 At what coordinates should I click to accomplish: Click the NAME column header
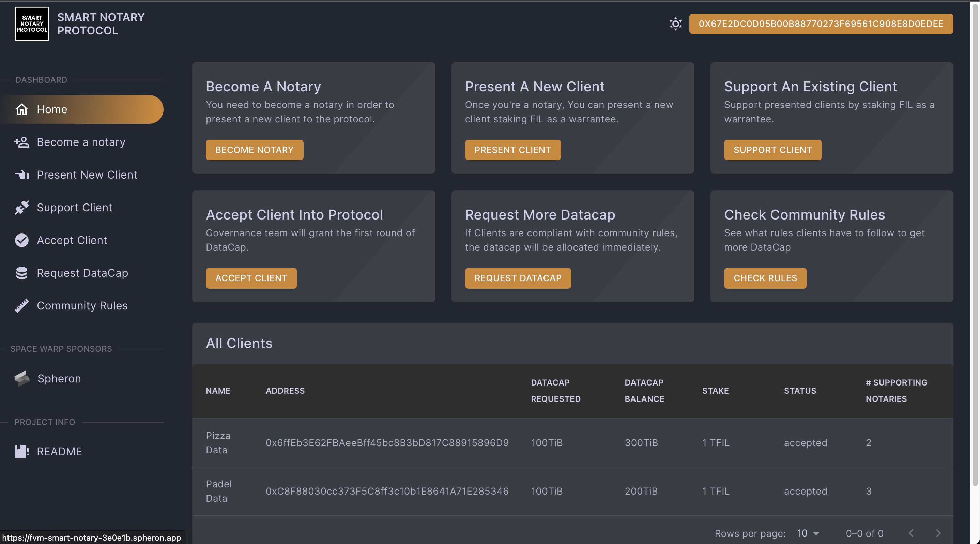coord(218,391)
